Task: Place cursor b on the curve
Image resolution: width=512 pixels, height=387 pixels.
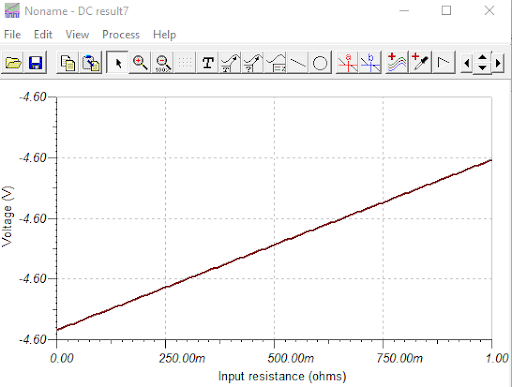Action: coord(370,63)
